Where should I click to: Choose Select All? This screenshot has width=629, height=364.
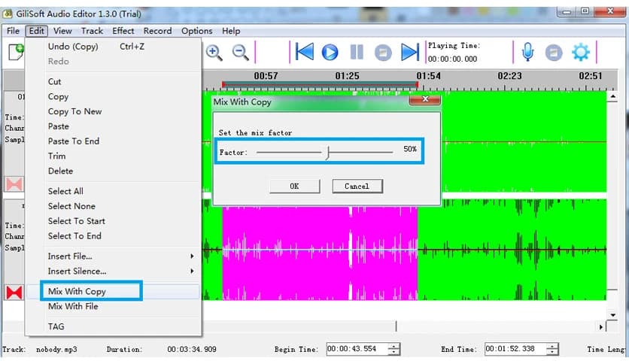point(113,191)
